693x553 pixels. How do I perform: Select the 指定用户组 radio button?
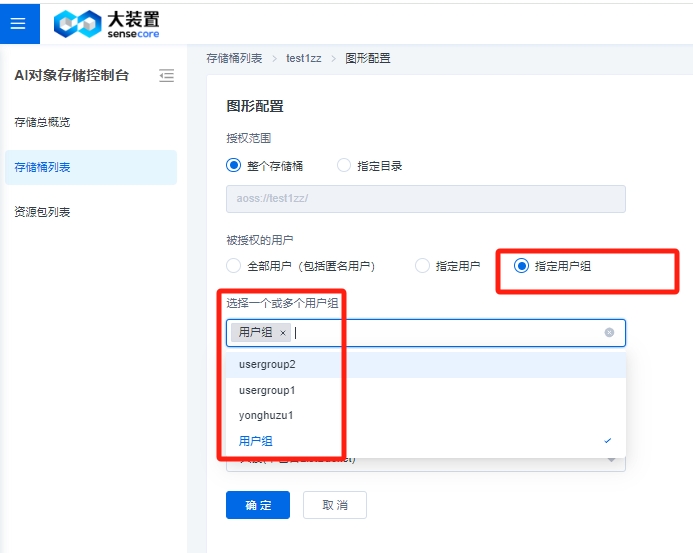pos(521,266)
